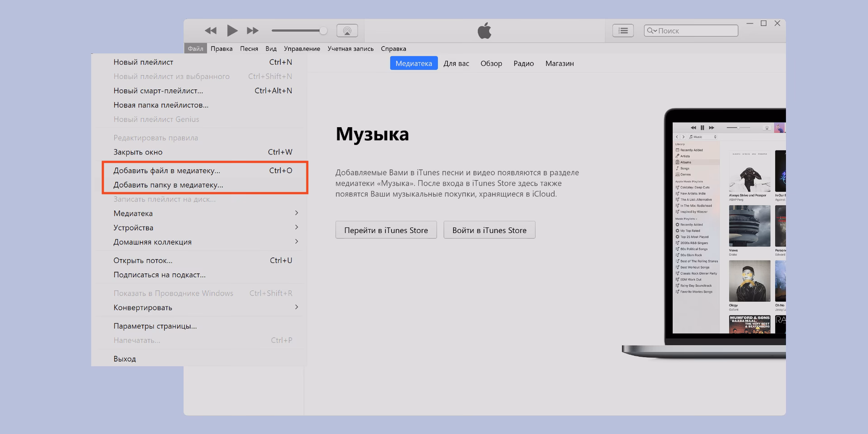Expand the Медиатека submenu in the File menu
The height and width of the screenshot is (434, 868).
132,213
